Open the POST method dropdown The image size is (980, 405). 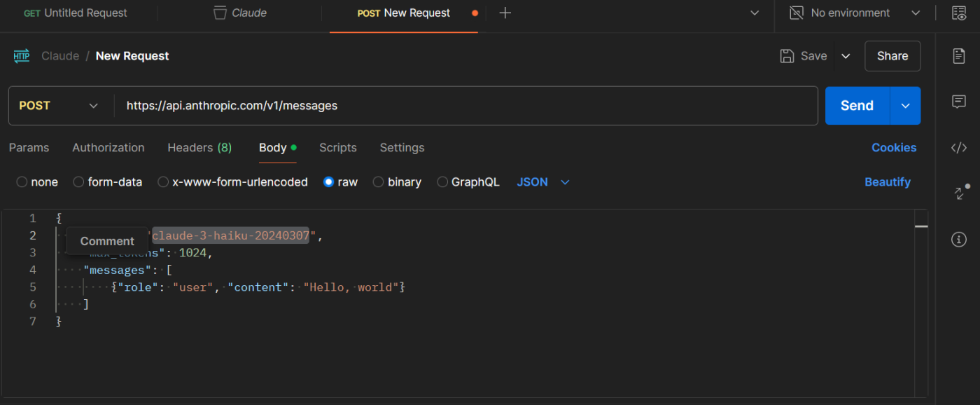pyautogui.click(x=60, y=106)
